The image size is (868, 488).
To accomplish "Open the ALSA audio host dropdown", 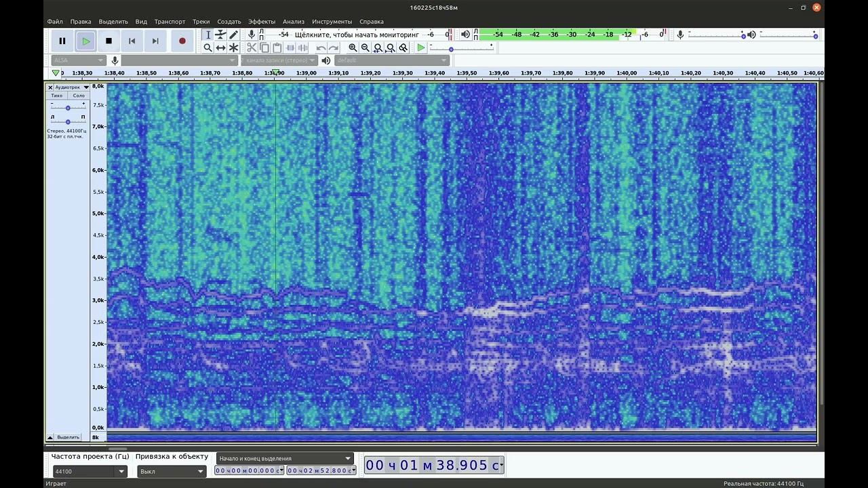I will pos(78,60).
